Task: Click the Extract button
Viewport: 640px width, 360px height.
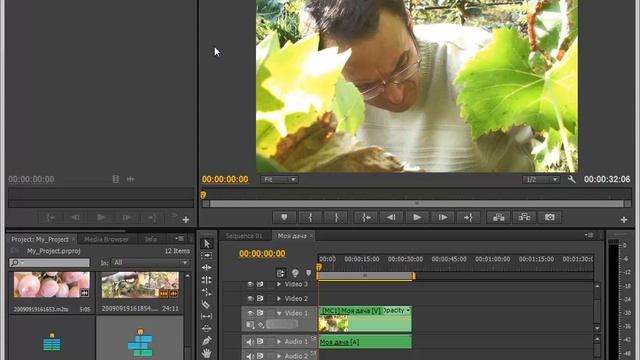Action: 524,218
